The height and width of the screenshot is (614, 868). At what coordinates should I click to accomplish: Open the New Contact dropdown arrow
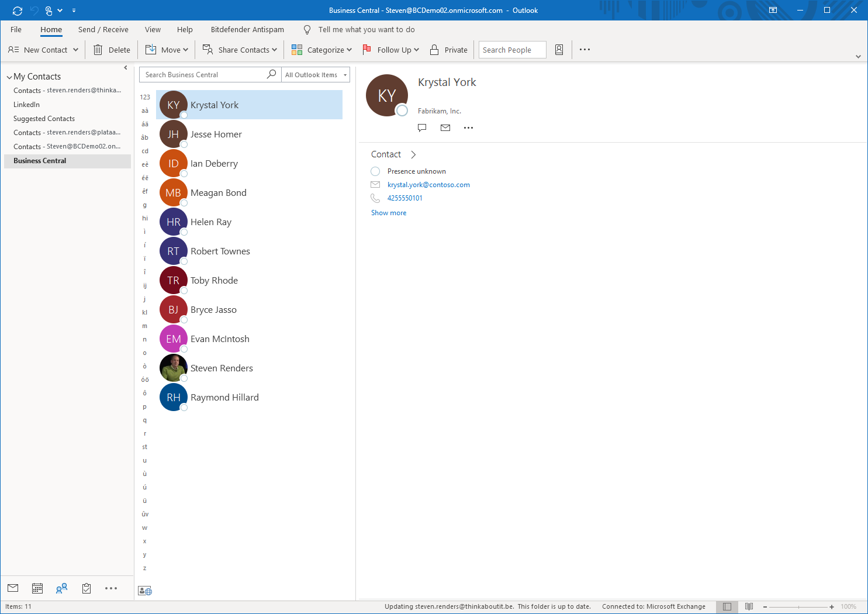[75, 50]
